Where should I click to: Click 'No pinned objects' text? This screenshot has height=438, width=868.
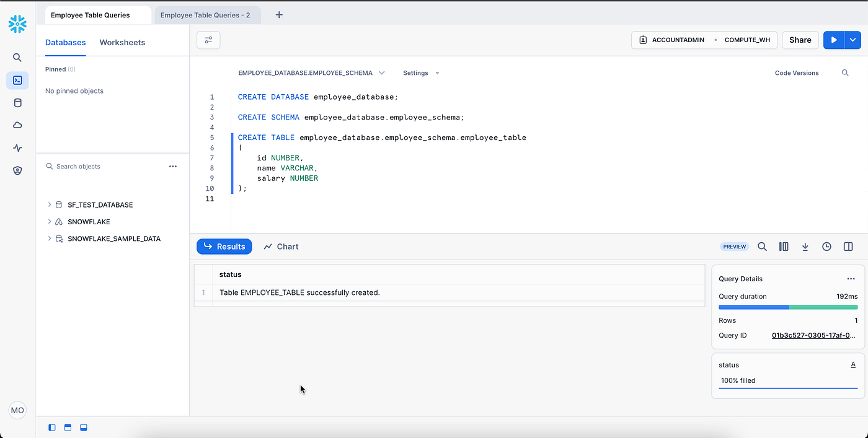[x=74, y=91]
